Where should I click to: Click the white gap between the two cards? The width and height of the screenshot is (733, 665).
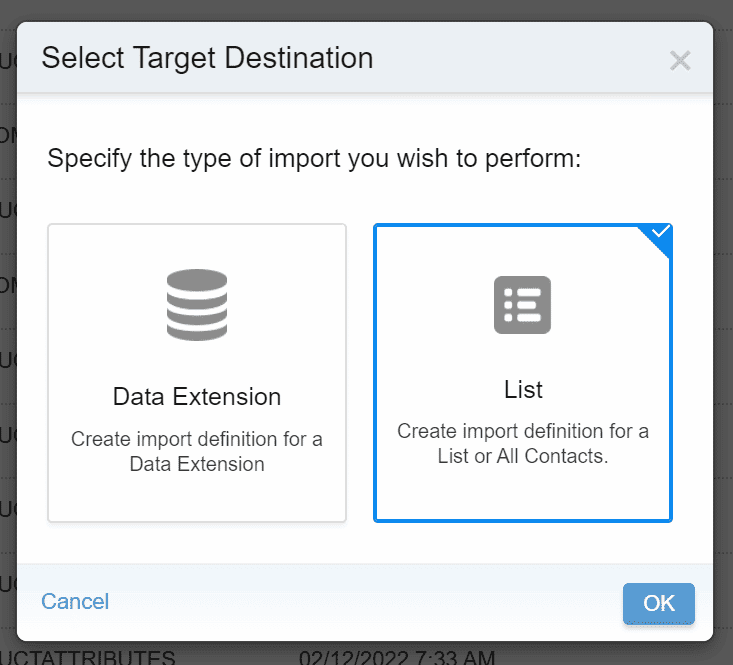pyautogui.click(x=360, y=372)
